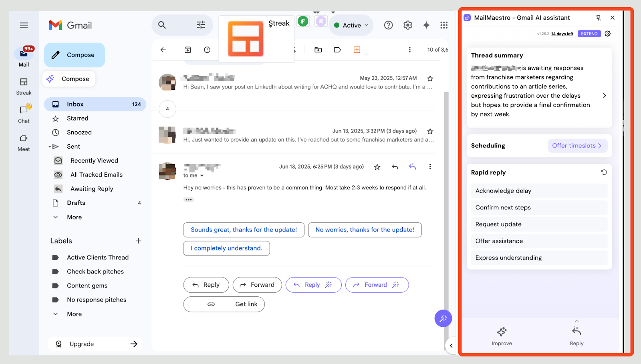This screenshot has width=641, height=364.
Task: Open MailMaestro settings gear
Action: (x=608, y=34)
